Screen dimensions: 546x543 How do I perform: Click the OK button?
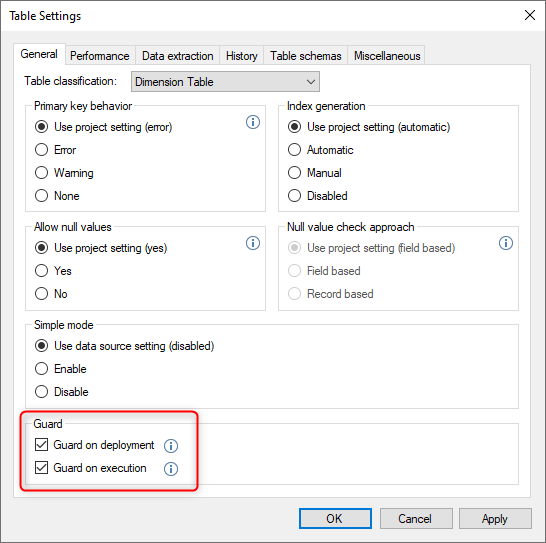pyautogui.click(x=335, y=519)
